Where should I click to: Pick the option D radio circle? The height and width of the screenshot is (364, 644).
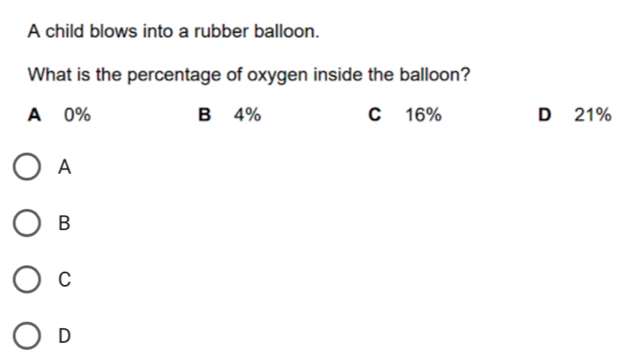(x=28, y=335)
